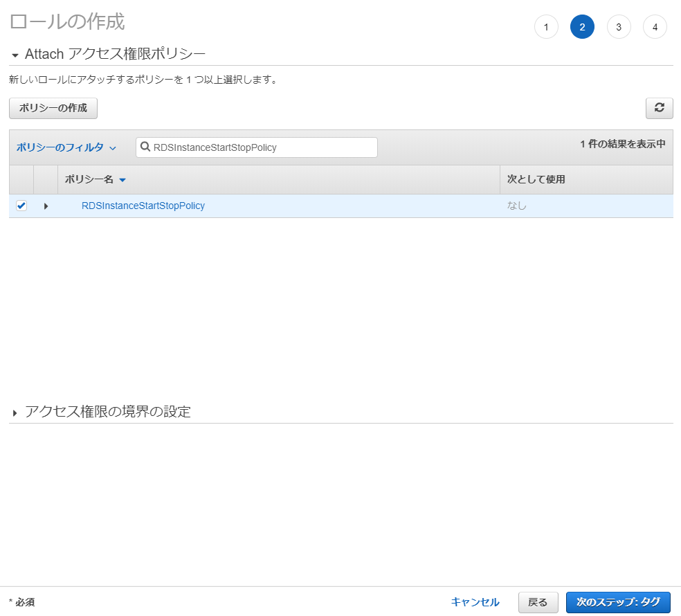Focus the policy search input field
Screen dimensions: 681x616
(x=257, y=147)
